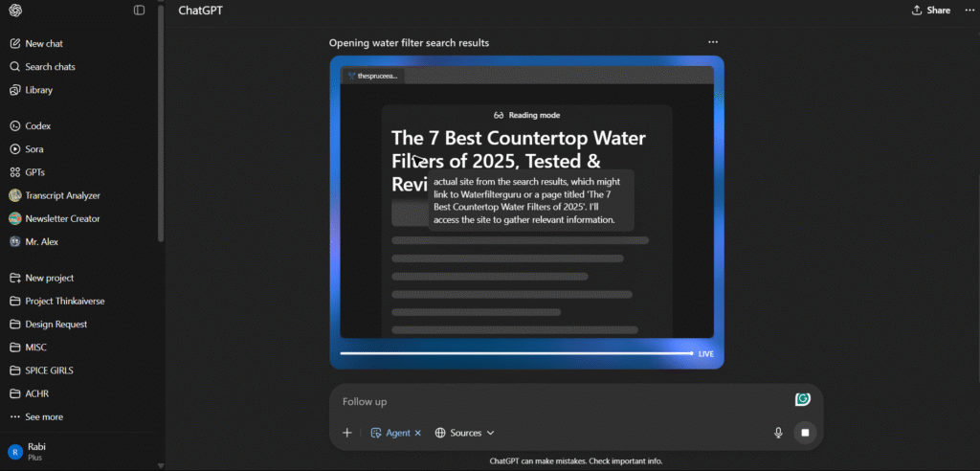Click the Sora play icon
Viewport: 980px width, 471px height.
(x=15, y=149)
